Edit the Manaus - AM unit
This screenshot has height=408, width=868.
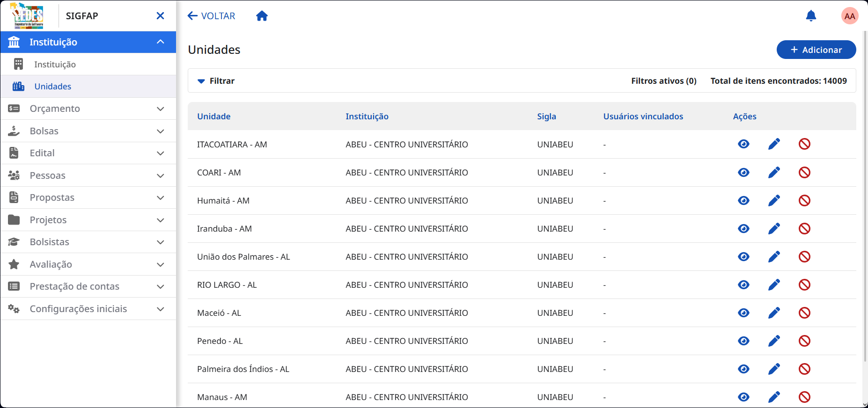(774, 397)
